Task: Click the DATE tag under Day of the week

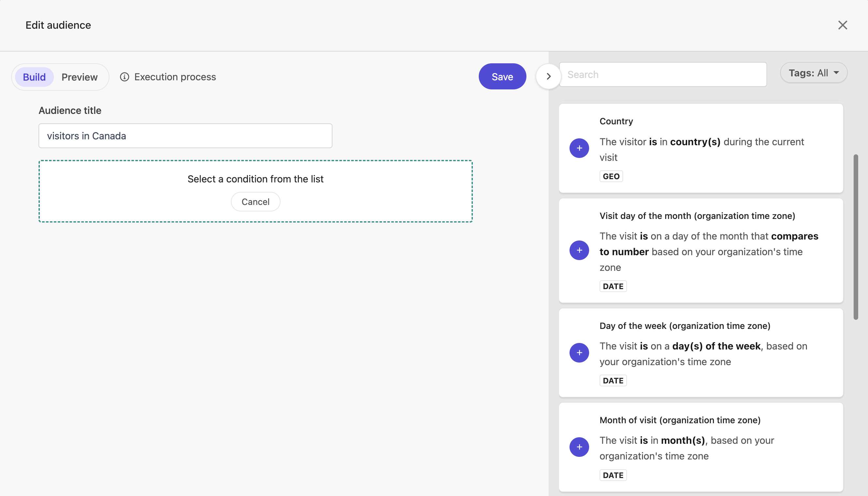Action: pos(613,380)
